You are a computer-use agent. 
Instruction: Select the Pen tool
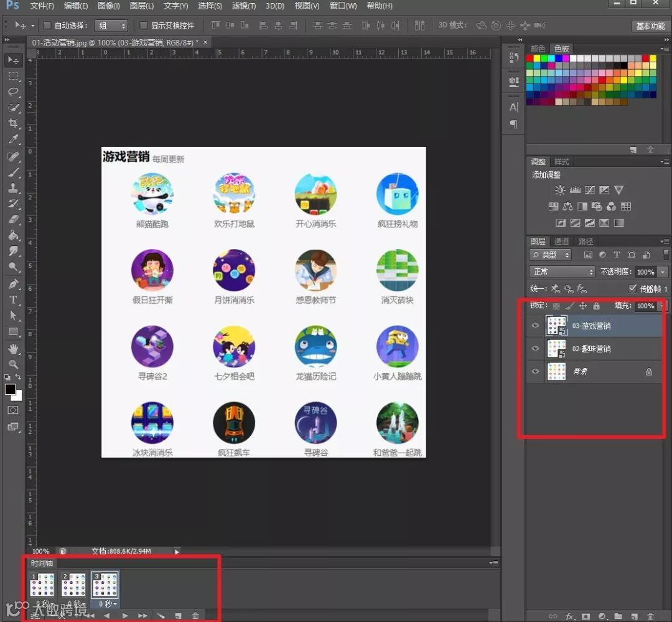click(x=13, y=284)
